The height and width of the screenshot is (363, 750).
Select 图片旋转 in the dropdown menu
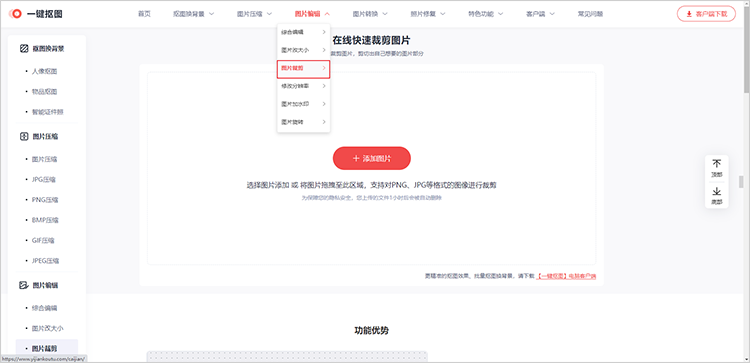[x=304, y=122]
